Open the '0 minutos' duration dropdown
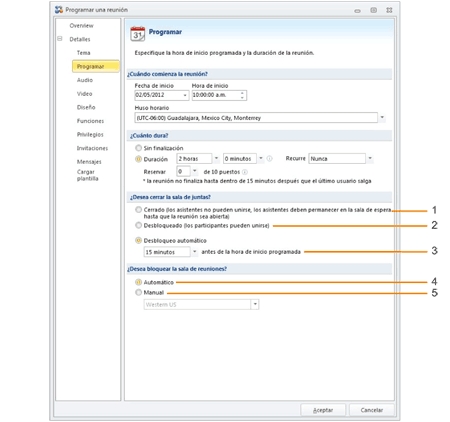 click(x=261, y=158)
